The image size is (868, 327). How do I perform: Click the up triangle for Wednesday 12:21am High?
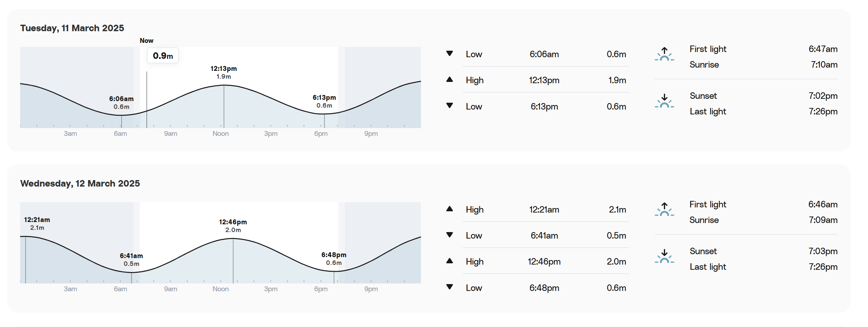tap(449, 209)
